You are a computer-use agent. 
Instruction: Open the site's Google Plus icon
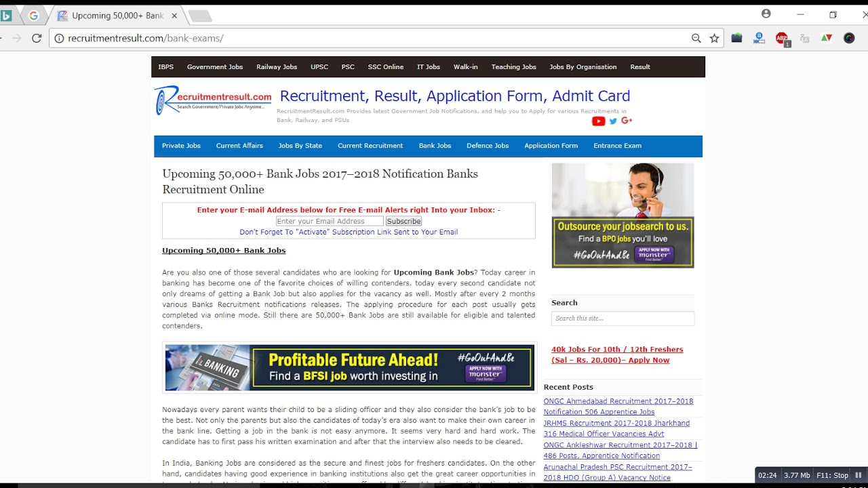[627, 121]
